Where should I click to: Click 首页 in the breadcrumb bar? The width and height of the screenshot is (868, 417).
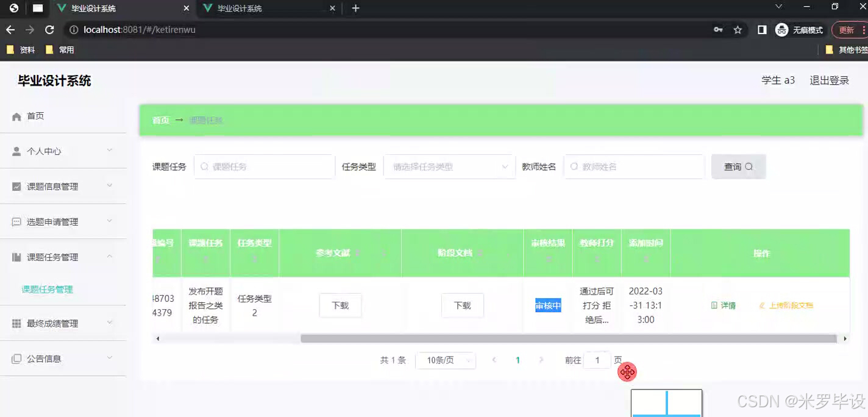click(x=160, y=120)
